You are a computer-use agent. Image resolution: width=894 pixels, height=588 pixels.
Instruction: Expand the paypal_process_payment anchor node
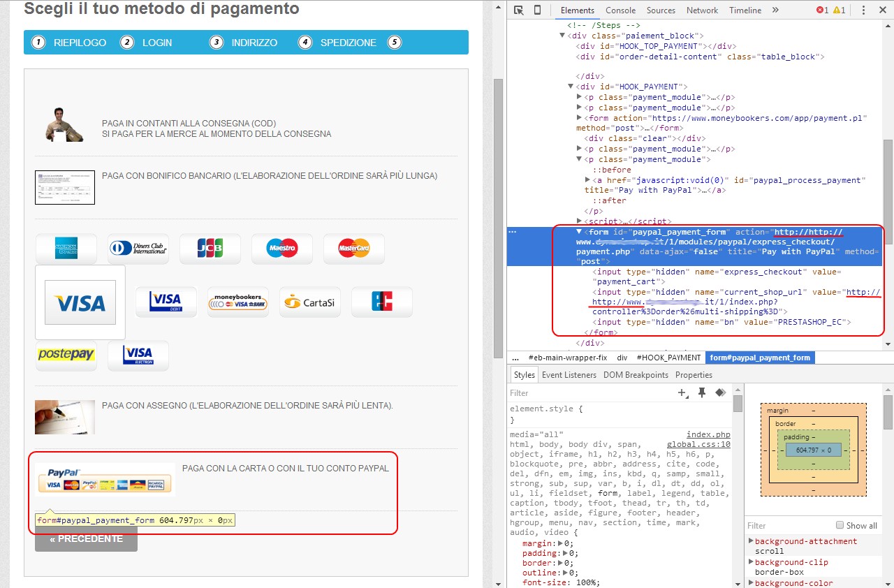(588, 180)
